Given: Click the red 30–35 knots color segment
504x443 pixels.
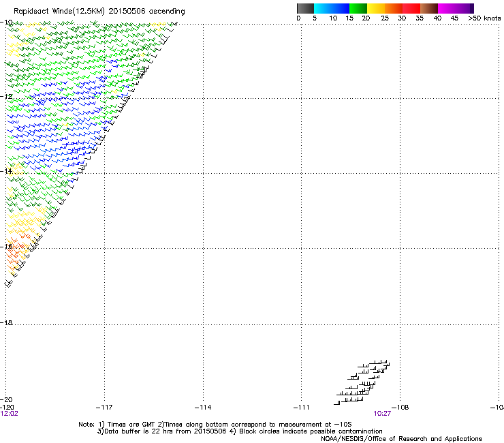Looking at the screenshot, I should (x=411, y=8).
